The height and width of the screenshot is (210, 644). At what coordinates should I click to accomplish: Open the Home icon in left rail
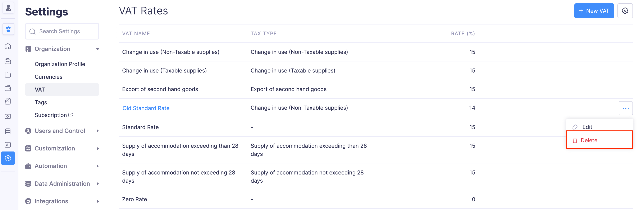tap(8, 46)
